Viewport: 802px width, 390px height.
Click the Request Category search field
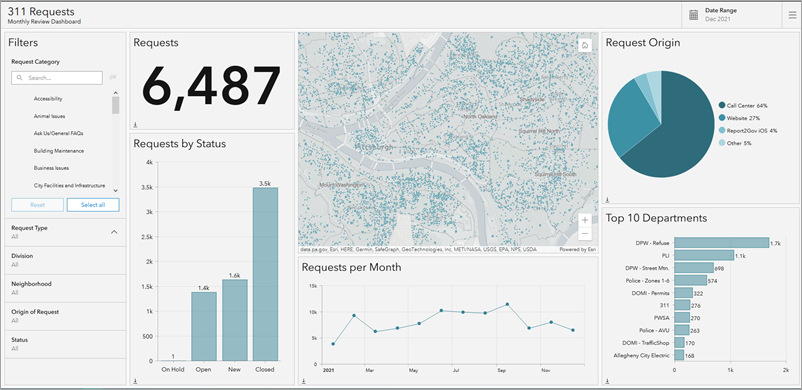pos(57,78)
